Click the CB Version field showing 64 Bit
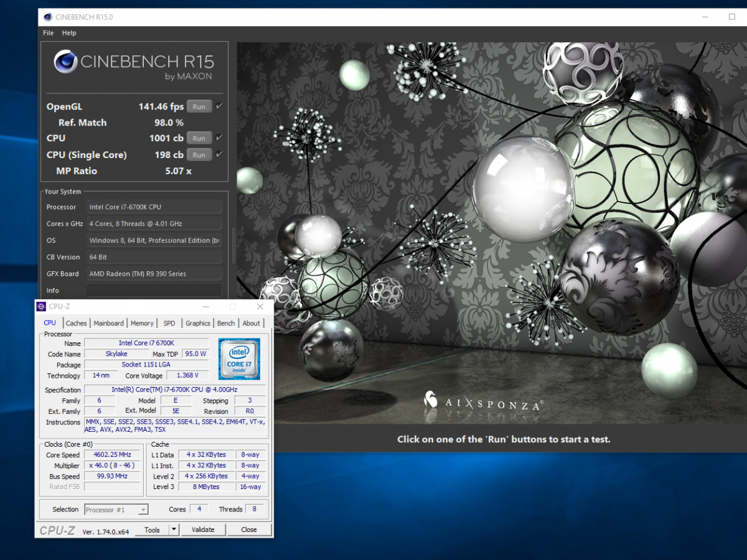The image size is (747, 560). pyautogui.click(x=154, y=257)
